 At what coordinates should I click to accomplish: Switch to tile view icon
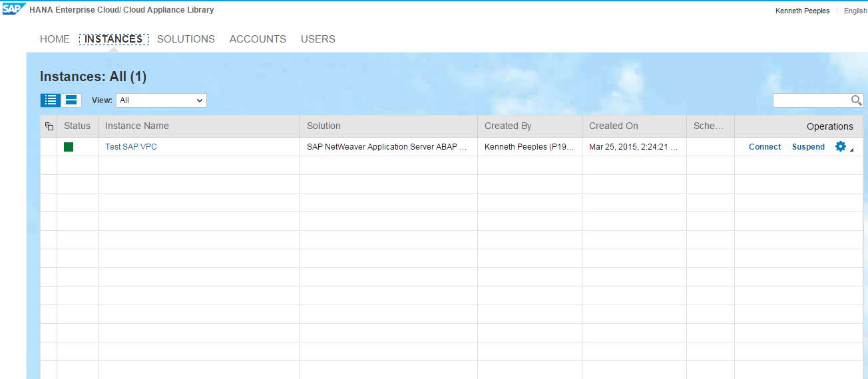point(71,100)
